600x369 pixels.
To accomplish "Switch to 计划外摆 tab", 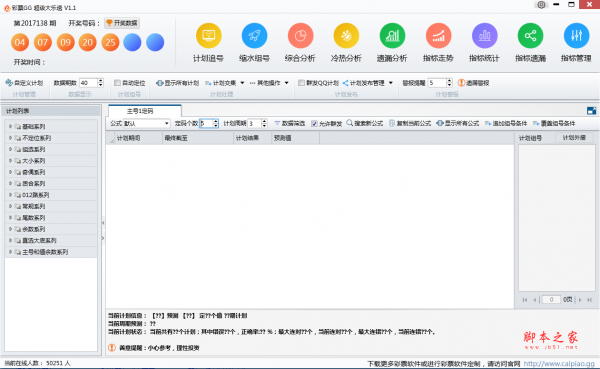I will [574, 138].
